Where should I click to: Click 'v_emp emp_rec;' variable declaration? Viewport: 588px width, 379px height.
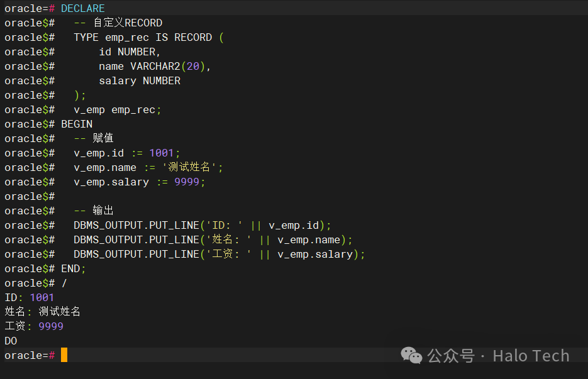click(x=118, y=110)
